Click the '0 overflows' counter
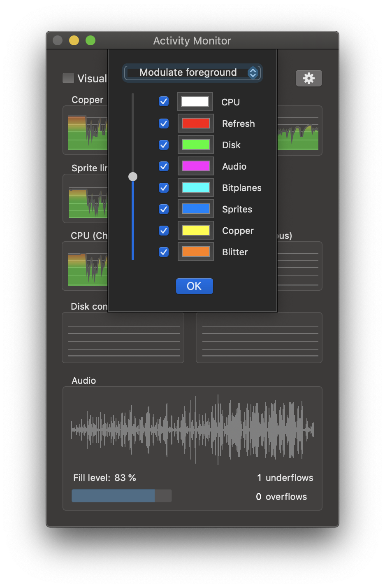Screen dimensions: 385x588 pos(281,497)
